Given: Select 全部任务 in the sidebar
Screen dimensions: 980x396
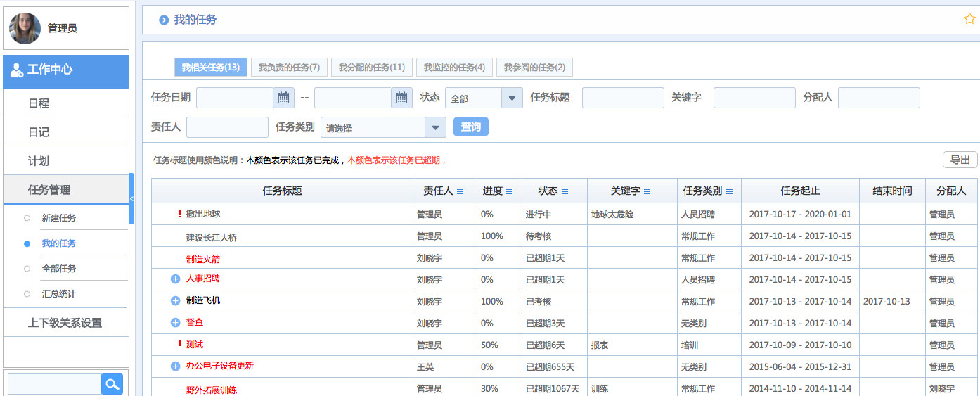Looking at the screenshot, I should [59, 269].
